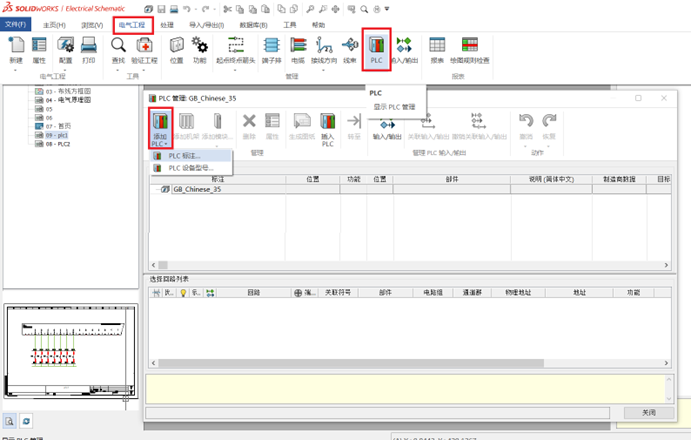Click the 制造商数据 column header
Viewport: 691px width, 440px height.
tap(619, 179)
